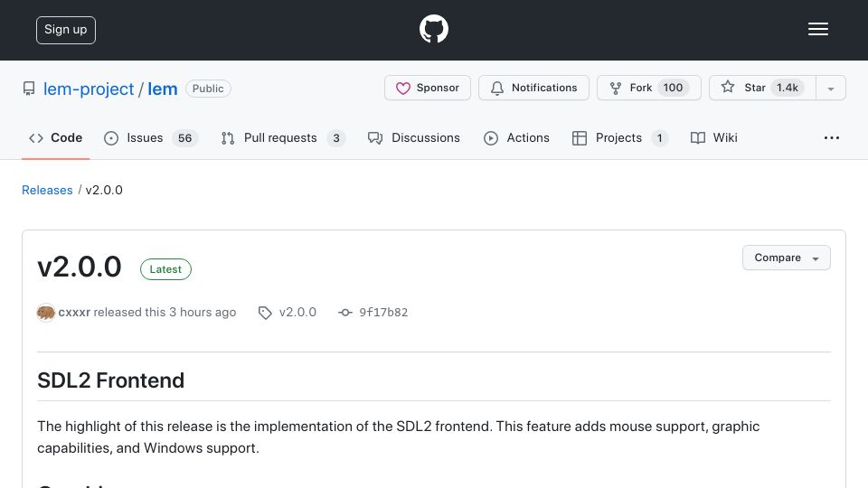Viewport: 868px width, 488px height.
Task: Open the v2.0.0 tag link
Action: (297, 313)
